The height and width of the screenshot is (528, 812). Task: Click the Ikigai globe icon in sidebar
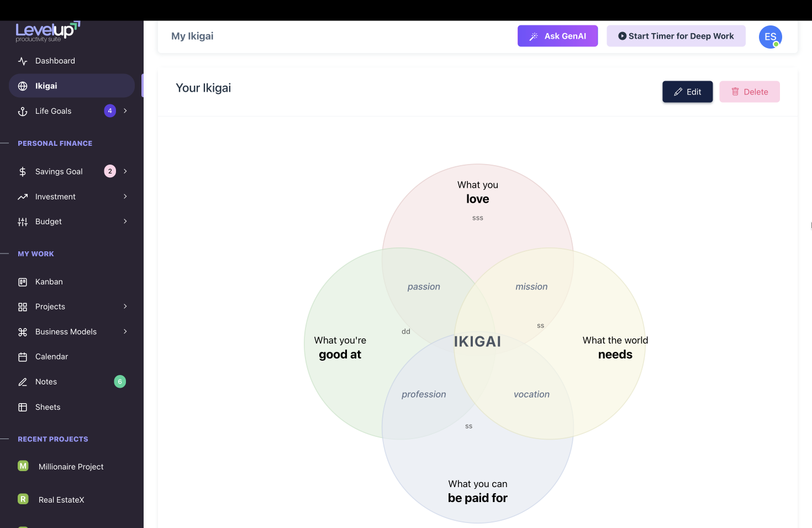(x=23, y=86)
